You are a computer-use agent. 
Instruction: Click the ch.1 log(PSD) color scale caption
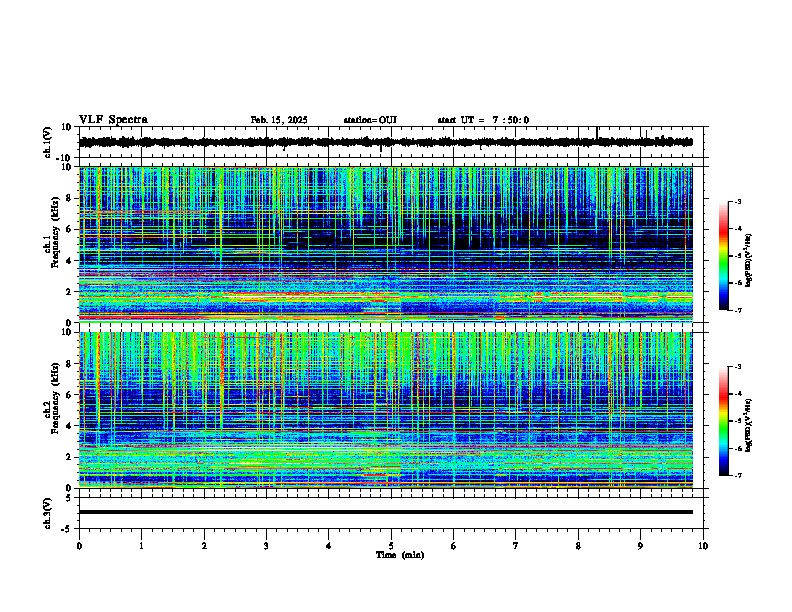(x=749, y=260)
